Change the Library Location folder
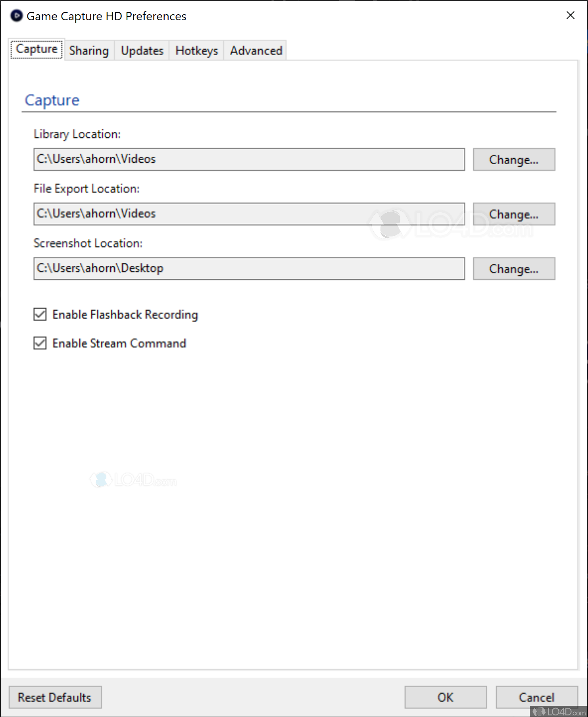The image size is (588, 717). (514, 160)
